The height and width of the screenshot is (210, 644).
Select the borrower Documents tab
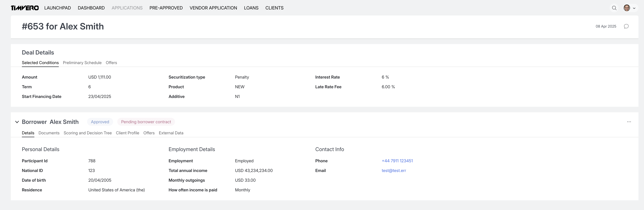(x=49, y=133)
